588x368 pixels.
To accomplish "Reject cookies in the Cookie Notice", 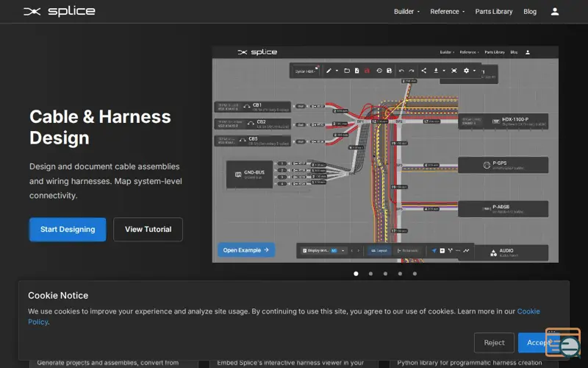I will tap(494, 342).
